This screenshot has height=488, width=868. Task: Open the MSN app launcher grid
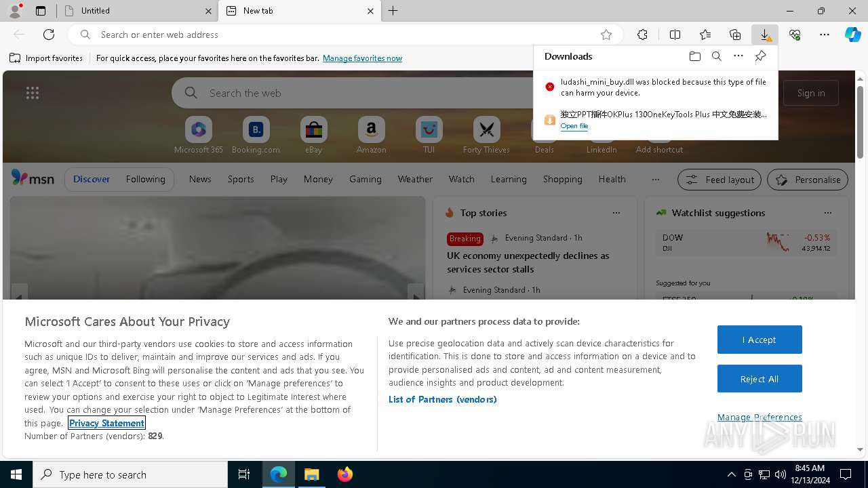coord(33,93)
